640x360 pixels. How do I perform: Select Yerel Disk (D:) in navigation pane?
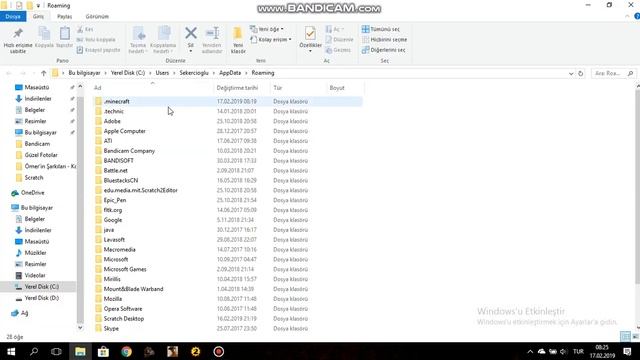pyautogui.click(x=42, y=298)
